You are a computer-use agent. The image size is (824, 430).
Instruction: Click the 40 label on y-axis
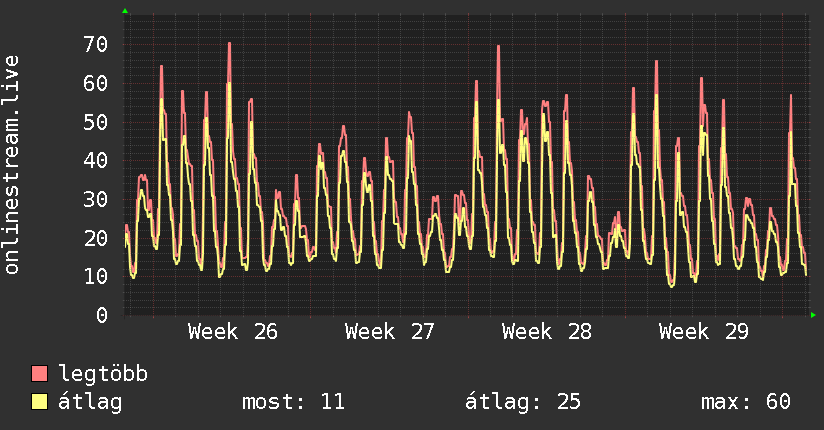coord(96,161)
